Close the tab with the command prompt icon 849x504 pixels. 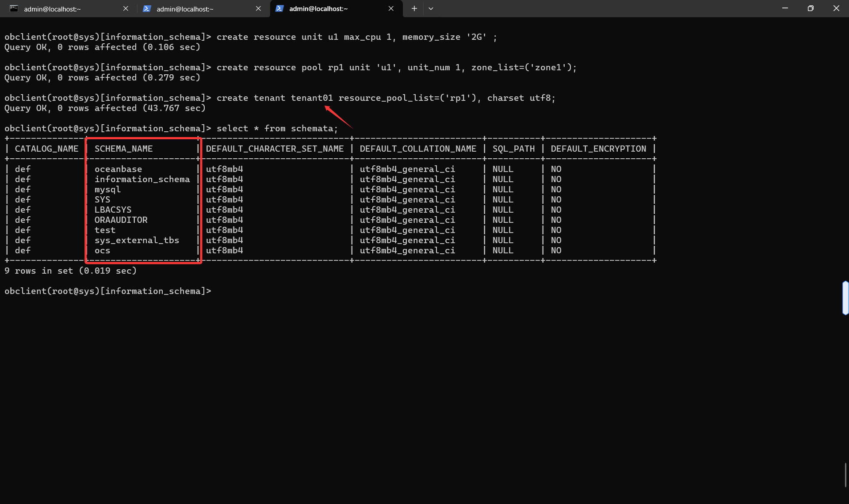[126, 8]
